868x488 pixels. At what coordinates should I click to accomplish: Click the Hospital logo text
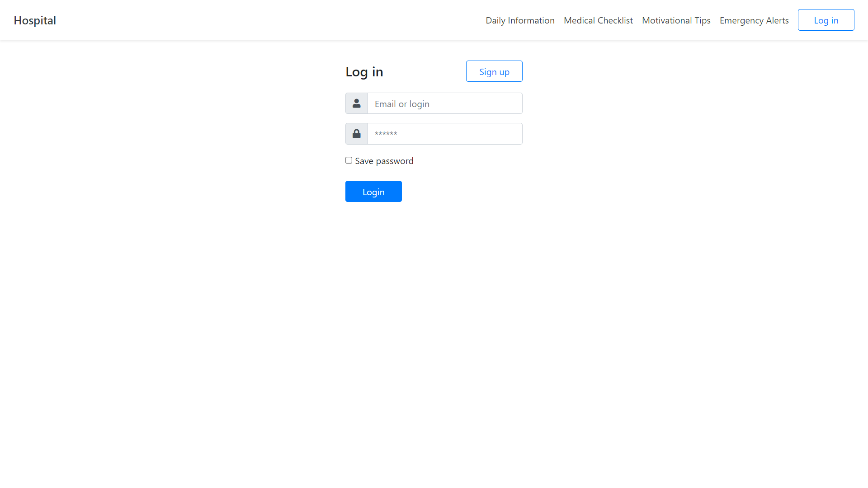point(34,20)
